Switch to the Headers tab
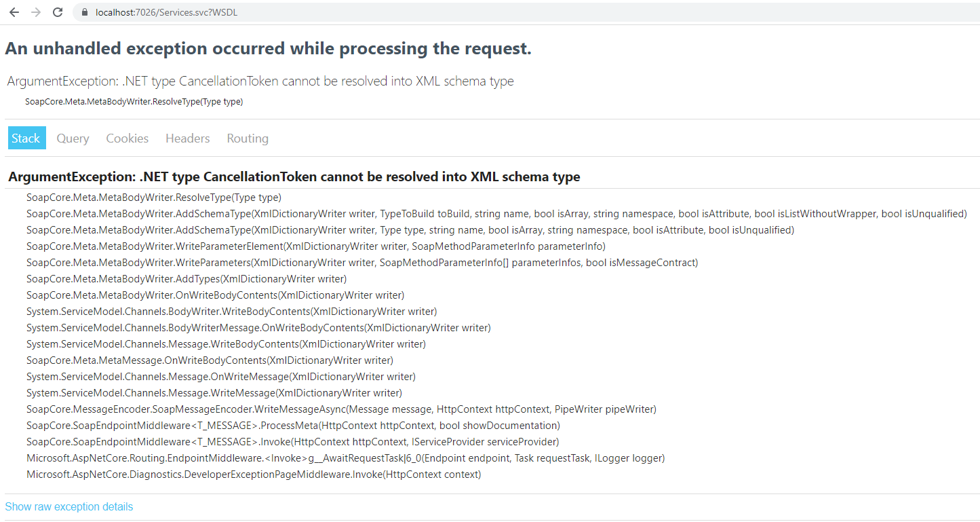 [187, 138]
